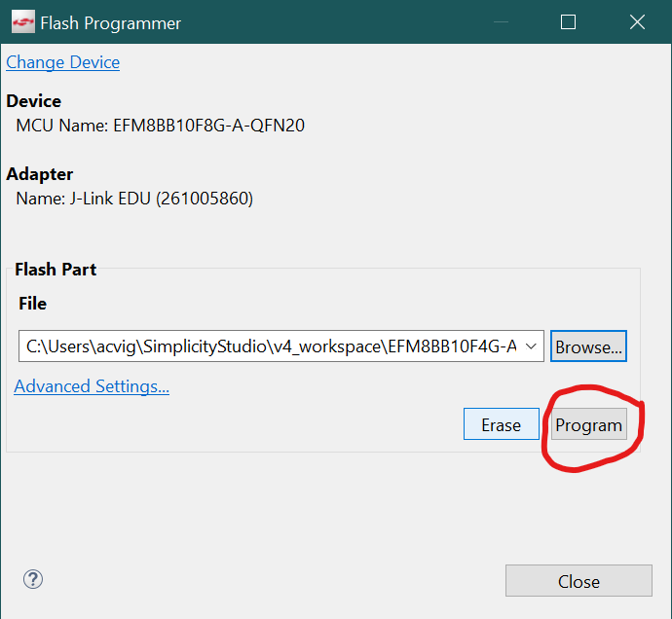Click the Simplicity Studio title bar icon

[x=23, y=21]
